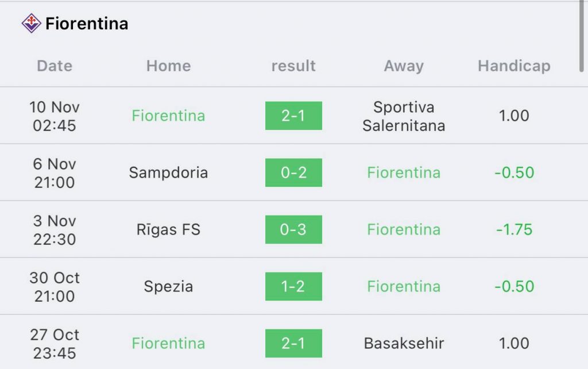Select the Date column header
The width and height of the screenshot is (588, 369).
55,66
